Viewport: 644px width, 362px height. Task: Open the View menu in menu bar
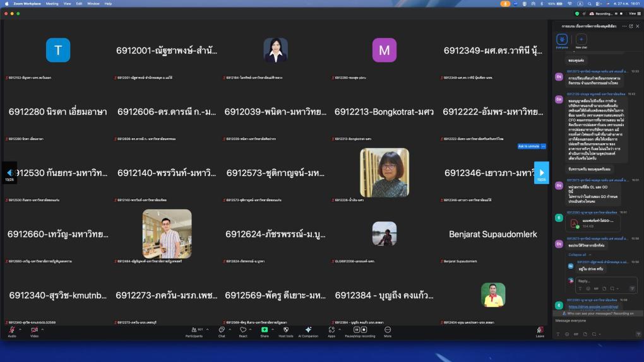point(68,3)
